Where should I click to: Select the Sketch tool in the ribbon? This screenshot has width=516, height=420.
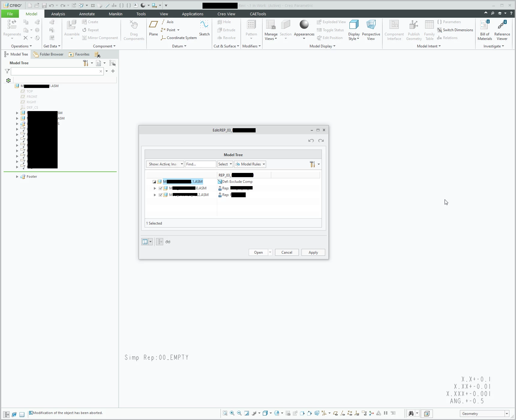(x=204, y=28)
